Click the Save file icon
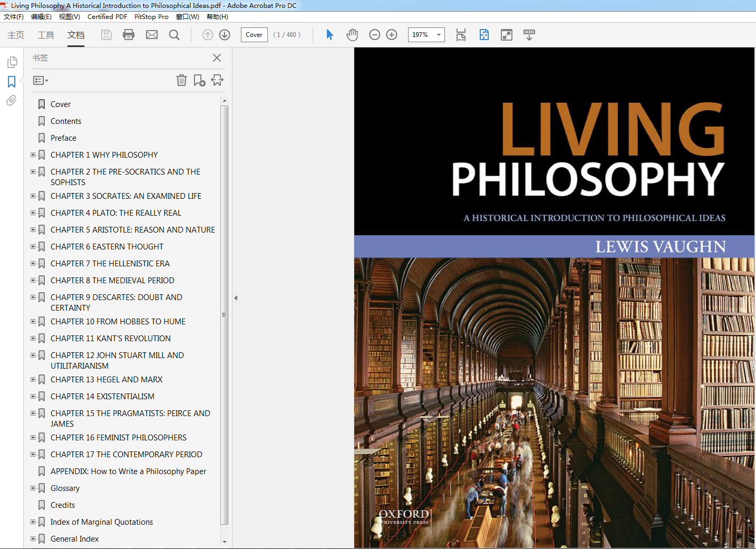 click(106, 35)
